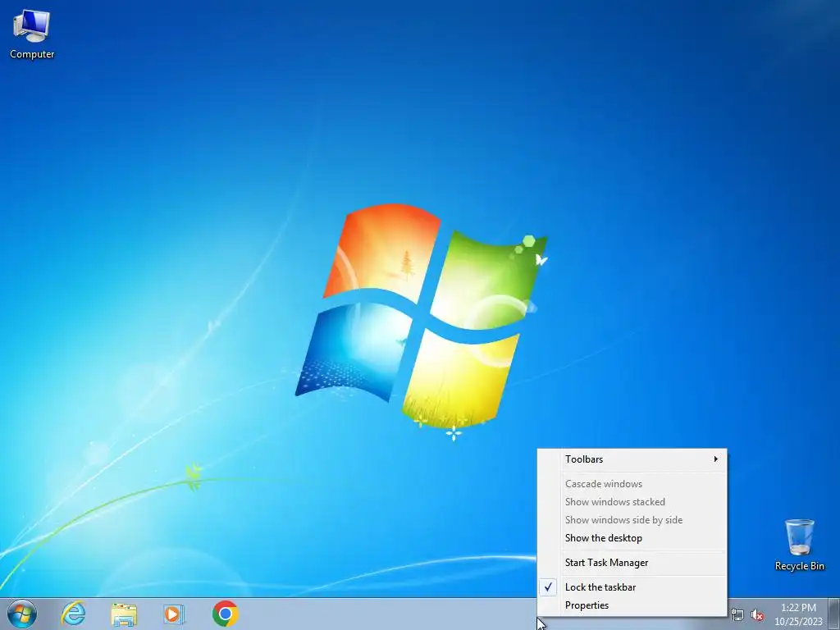This screenshot has width=840, height=630.
Task: Click grayed Show windows side by side
Action: coord(632,519)
